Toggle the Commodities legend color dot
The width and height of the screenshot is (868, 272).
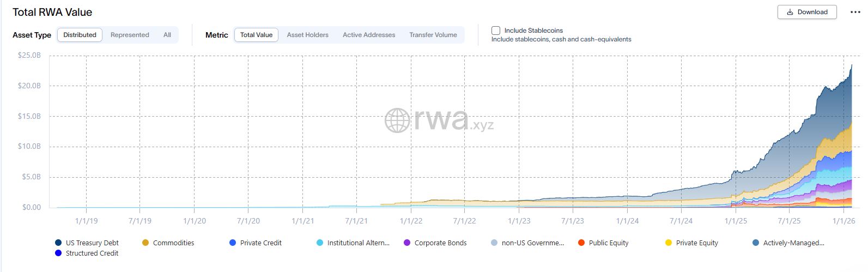[145, 243]
